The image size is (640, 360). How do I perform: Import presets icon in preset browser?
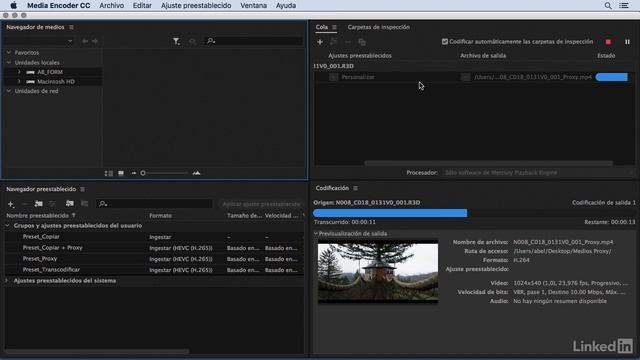pyautogui.click(x=70, y=203)
